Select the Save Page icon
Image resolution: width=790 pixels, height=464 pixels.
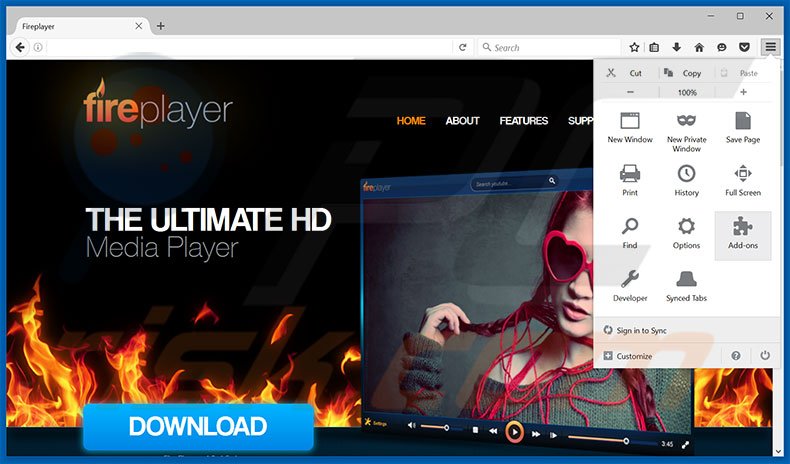742,121
